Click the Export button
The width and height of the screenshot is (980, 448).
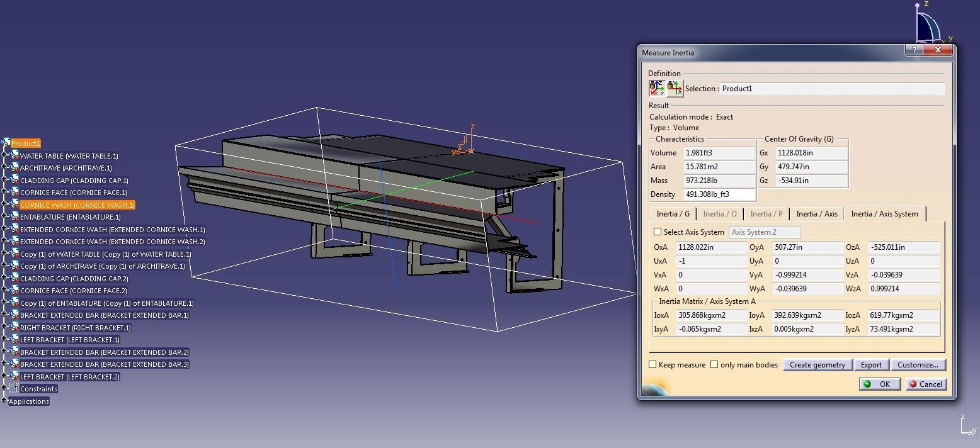pyautogui.click(x=871, y=365)
